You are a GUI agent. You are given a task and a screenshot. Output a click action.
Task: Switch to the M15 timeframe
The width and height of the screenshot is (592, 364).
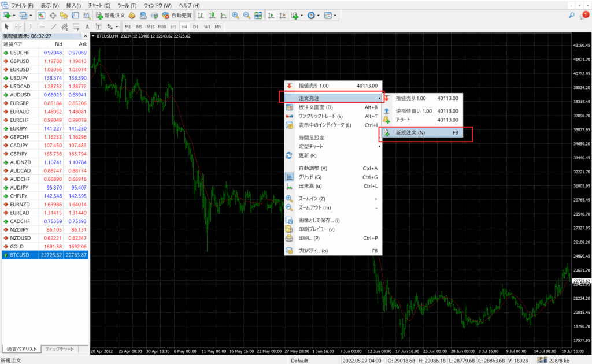pos(150,27)
